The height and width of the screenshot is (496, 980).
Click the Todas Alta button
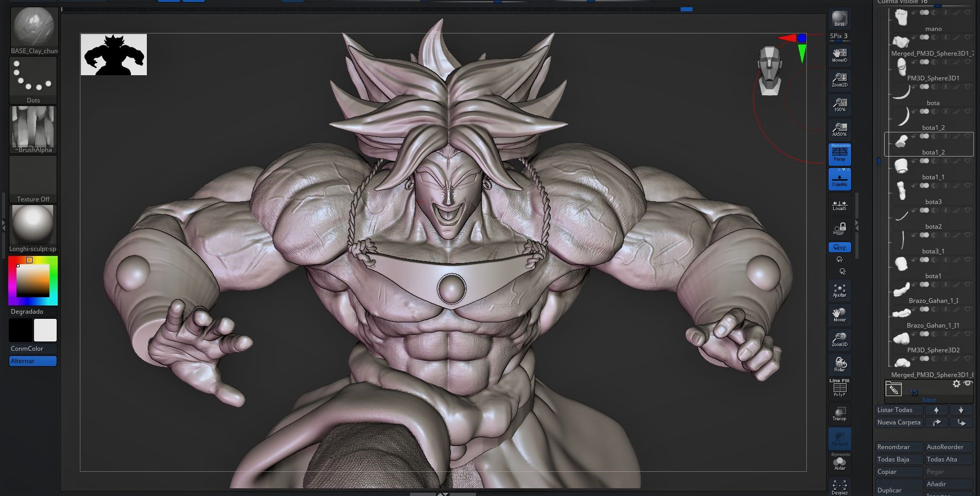pos(949,459)
